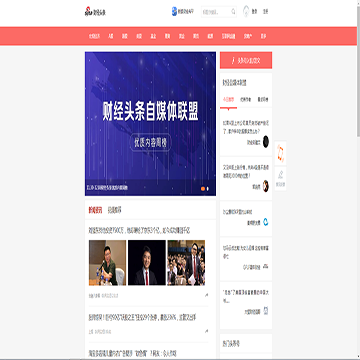The width and height of the screenshot is (360, 360).
Task: Click the user avatar icon in header
Action: click(246, 11)
